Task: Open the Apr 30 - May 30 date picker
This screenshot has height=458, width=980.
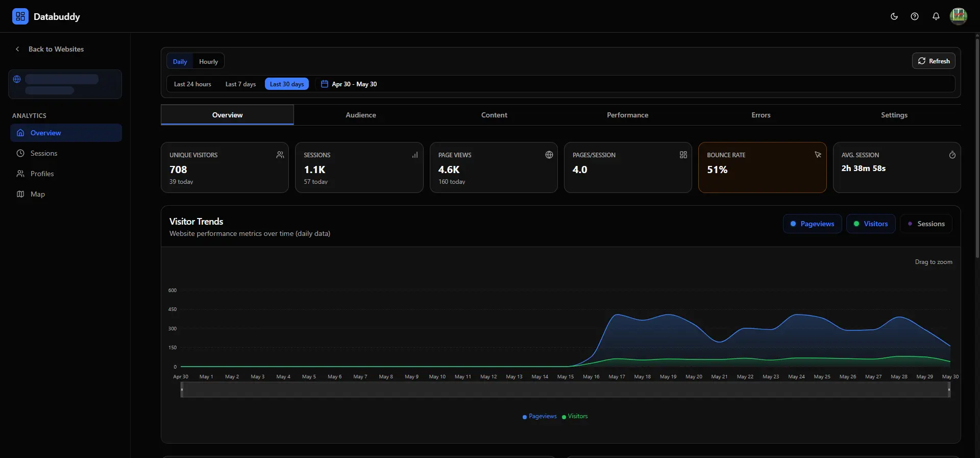Action: click(349, 84)
